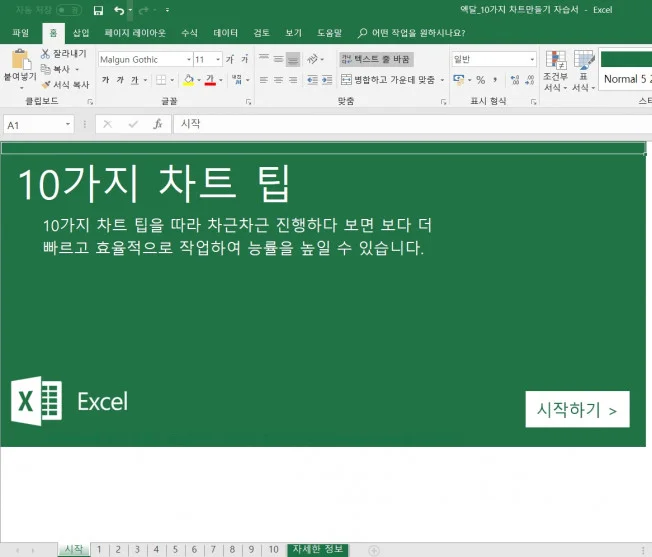
Task: Click the Undo arrow icon
Action: point(119,10)
